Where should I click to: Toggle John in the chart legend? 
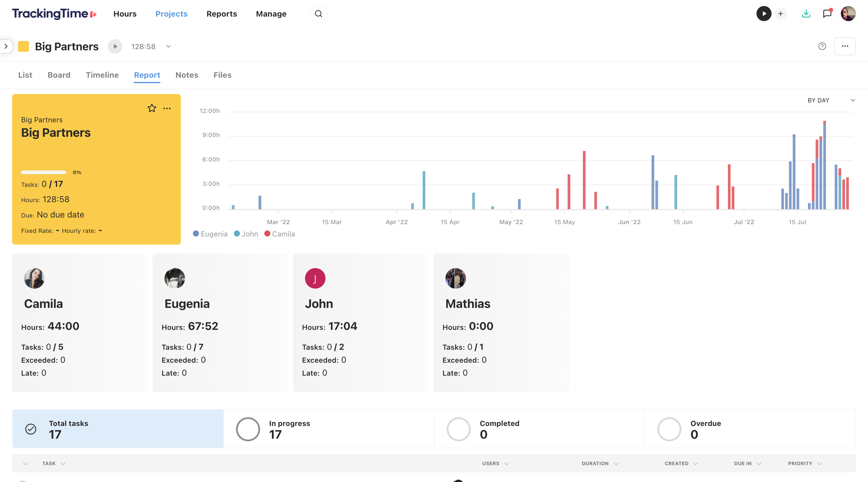(x=246, y=233)
